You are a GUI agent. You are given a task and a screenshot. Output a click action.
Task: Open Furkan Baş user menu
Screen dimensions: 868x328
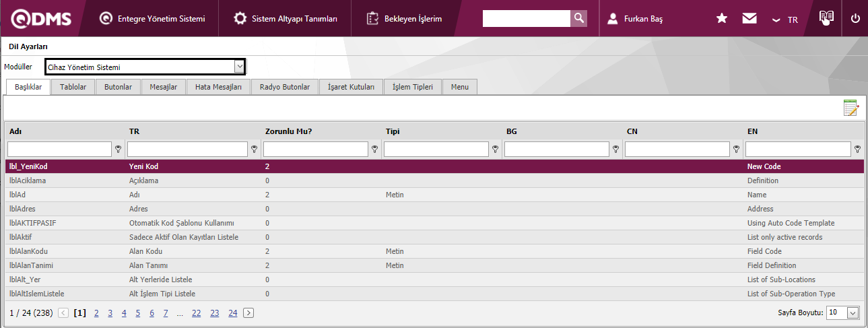(635, 19)
